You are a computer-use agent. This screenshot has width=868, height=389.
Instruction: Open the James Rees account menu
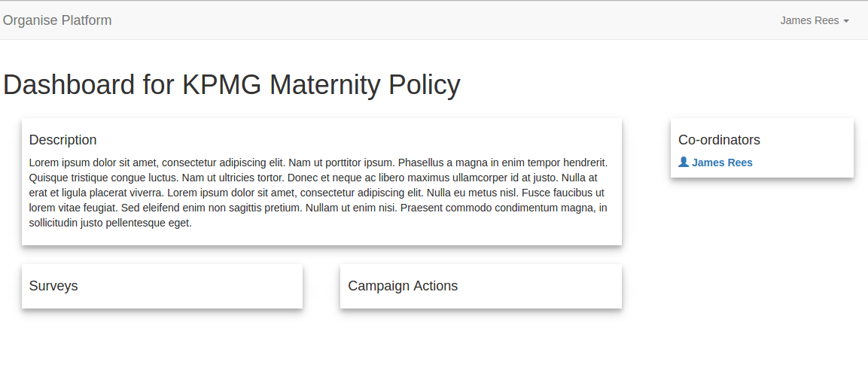tap(809, 20)
